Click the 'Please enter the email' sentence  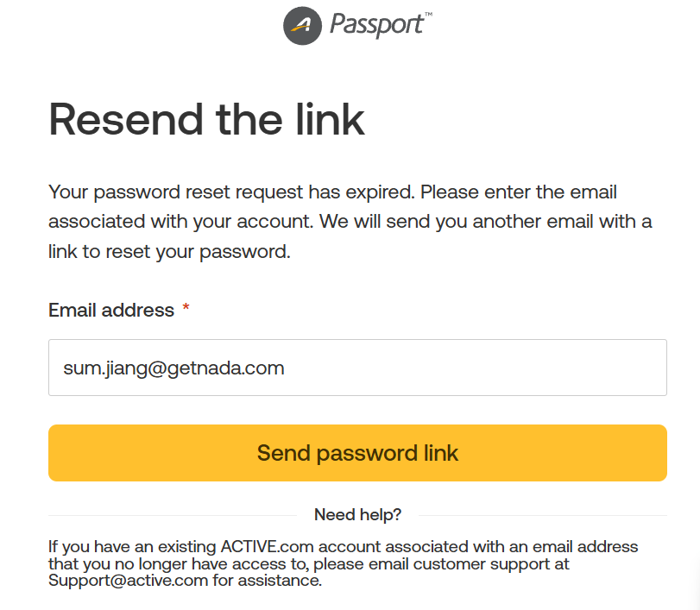pos(519,192)
